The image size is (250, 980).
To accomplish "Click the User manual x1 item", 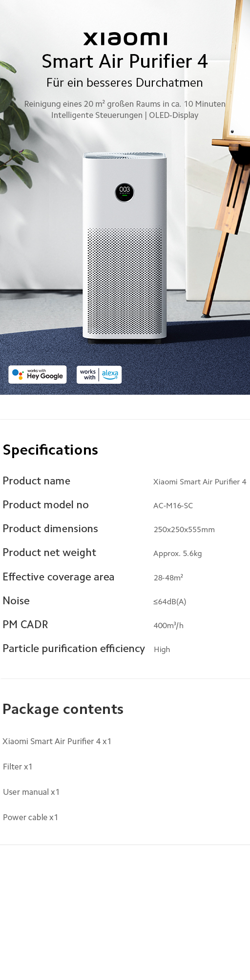I will [31, 792].
